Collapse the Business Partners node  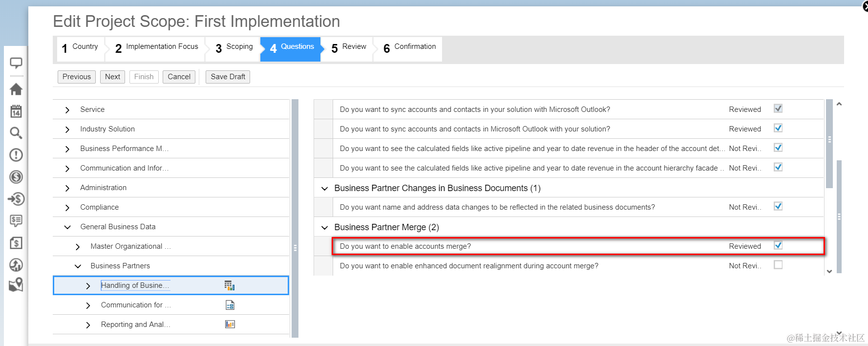click(78, 266)
